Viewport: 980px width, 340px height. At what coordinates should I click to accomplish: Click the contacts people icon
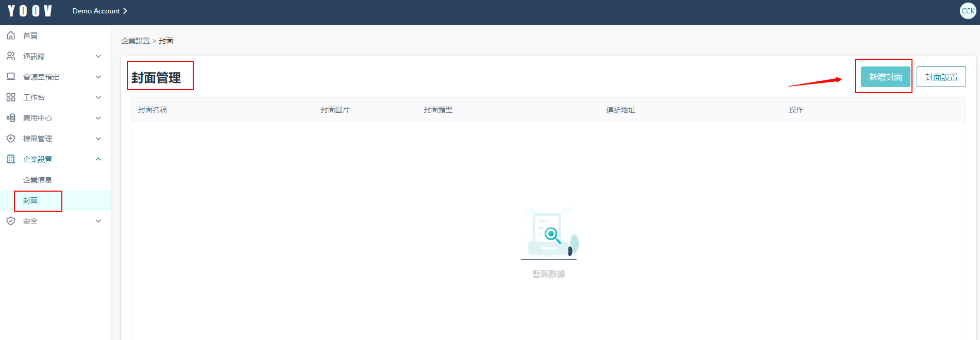11,56
